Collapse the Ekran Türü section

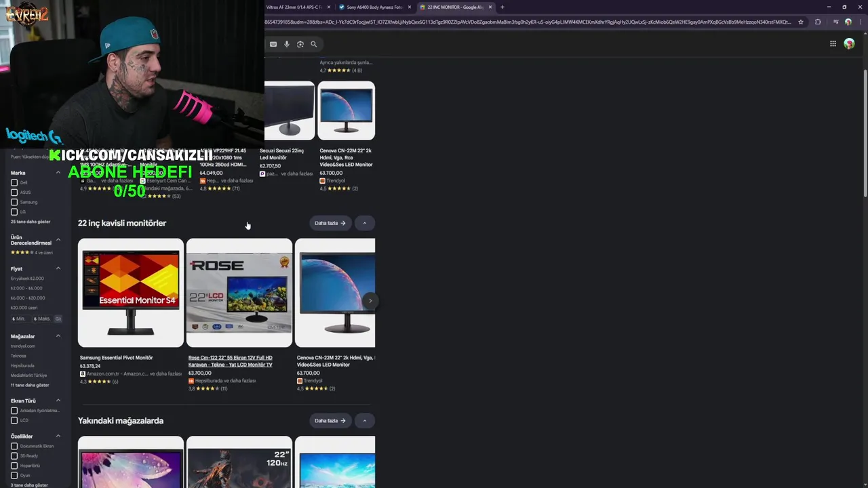[x=58, y=401]
